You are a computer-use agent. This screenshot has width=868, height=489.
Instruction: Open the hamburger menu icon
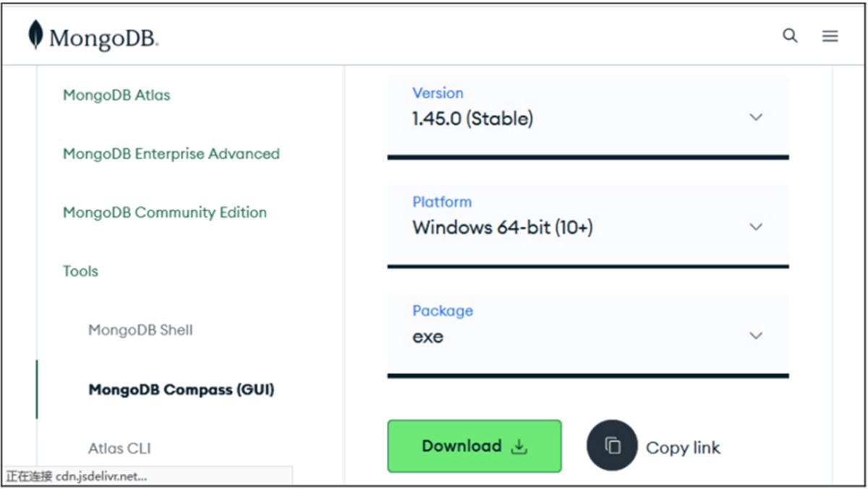coord(830,36)
